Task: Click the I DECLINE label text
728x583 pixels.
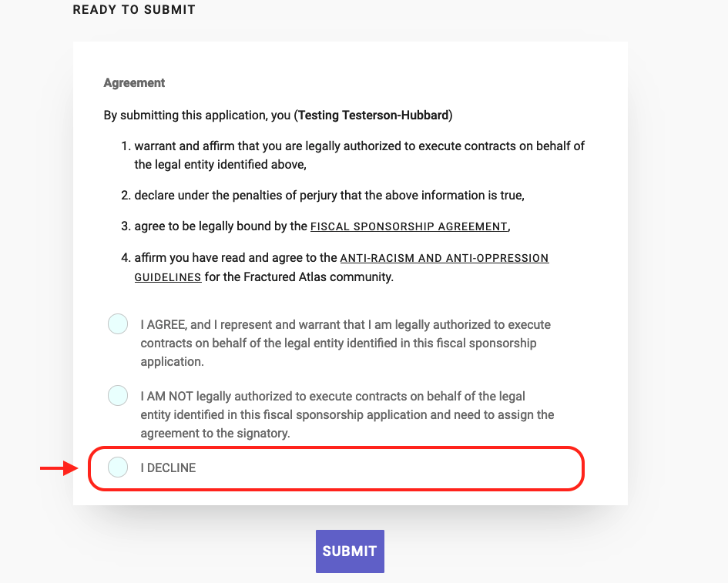Action: pos(168,468)
